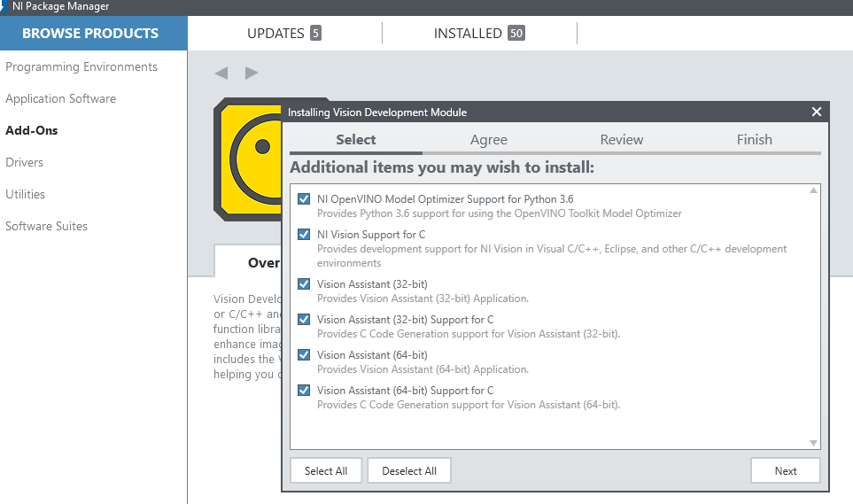Screen dimensions: 853x504
Task: Click 'Vision Assistant (64-bit)' item label
Action: pyautogui.click(x=372, y=355)
